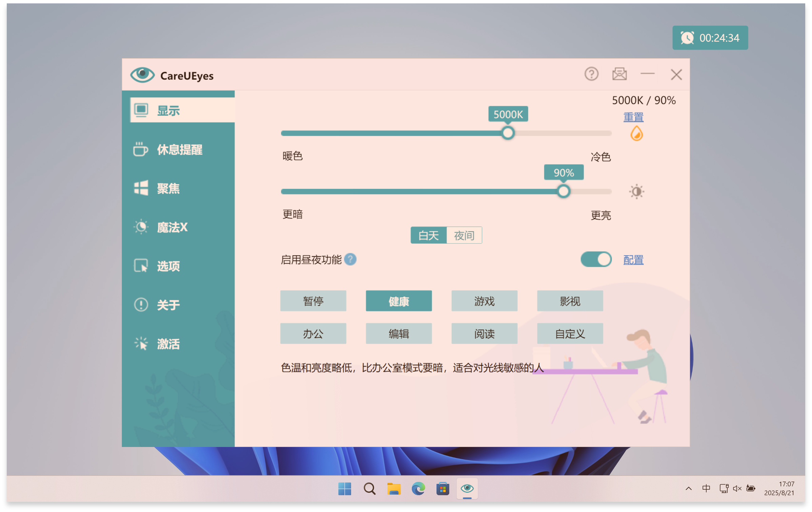The width and height of the screenshot is (812, 512).
Task: Select the 夜间 night mode
Action: (x=464, y=235)
